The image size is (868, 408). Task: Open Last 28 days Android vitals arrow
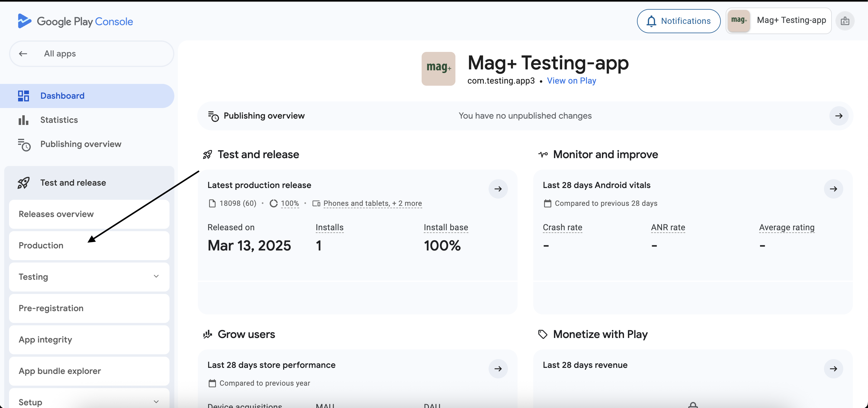click(x=833, y=189)
